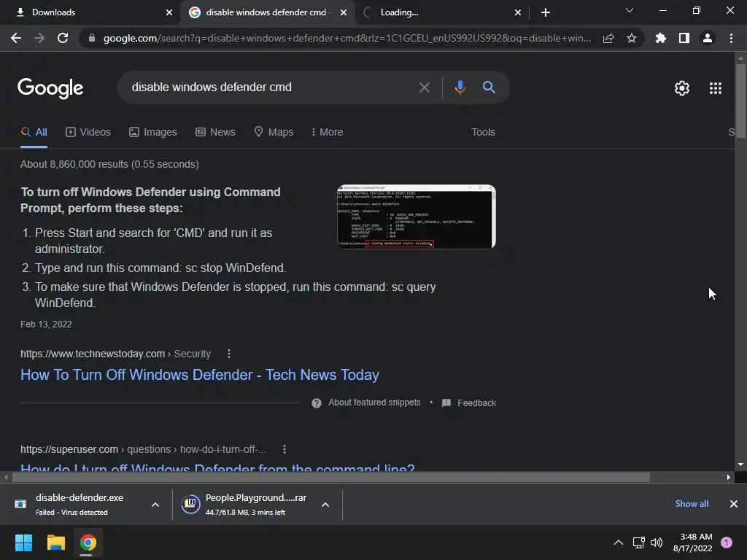Open options for technewstoday result

coord(229,354)
